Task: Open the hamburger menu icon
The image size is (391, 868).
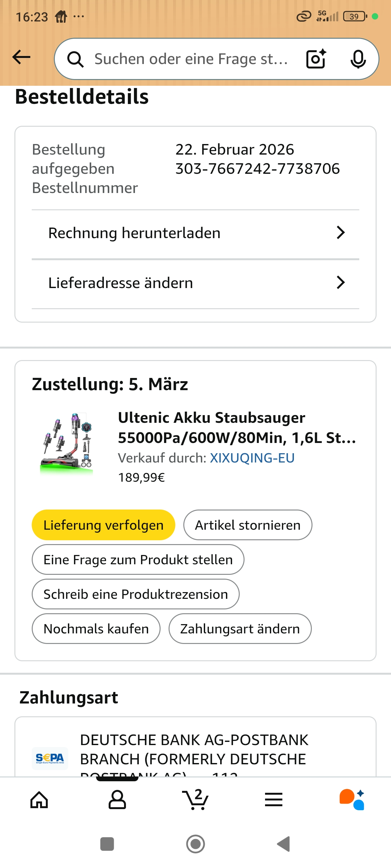Action: tap(273, 800)
